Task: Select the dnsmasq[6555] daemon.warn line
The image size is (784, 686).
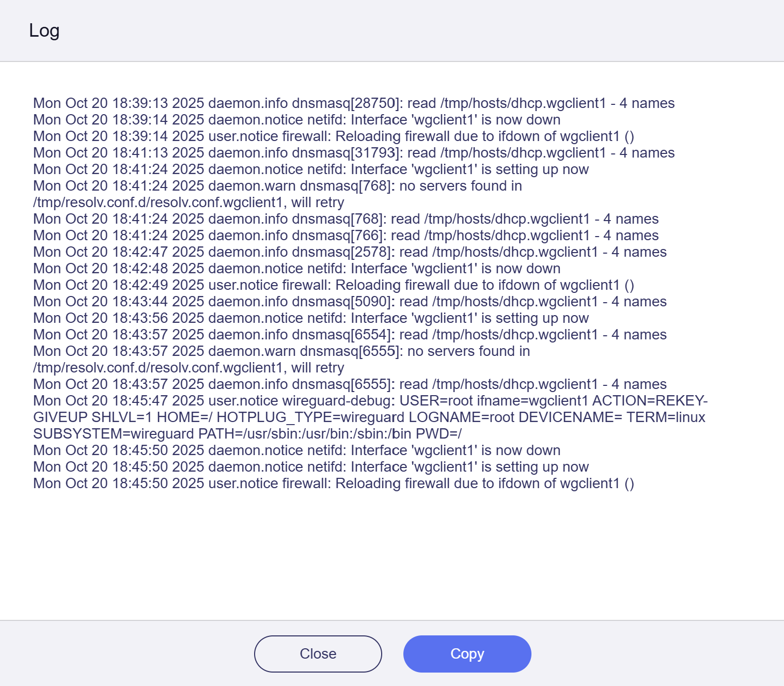Action: (x=281, y=352)
